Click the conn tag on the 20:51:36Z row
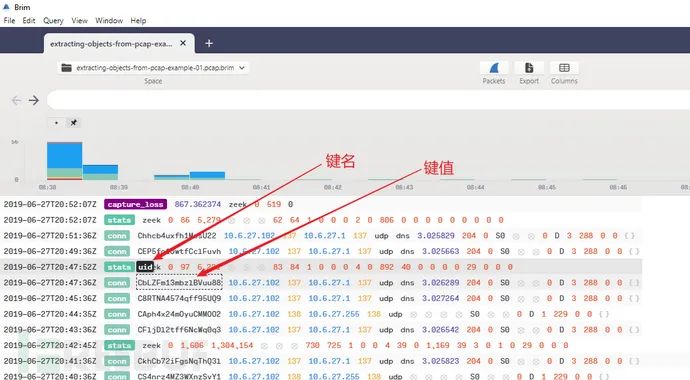 tap(117, 236)
